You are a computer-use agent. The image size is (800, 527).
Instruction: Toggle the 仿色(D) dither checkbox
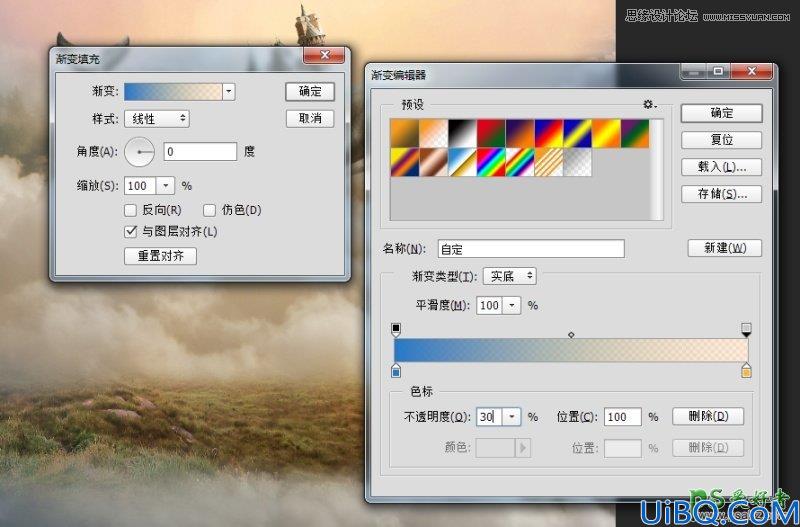click(210, 210)
